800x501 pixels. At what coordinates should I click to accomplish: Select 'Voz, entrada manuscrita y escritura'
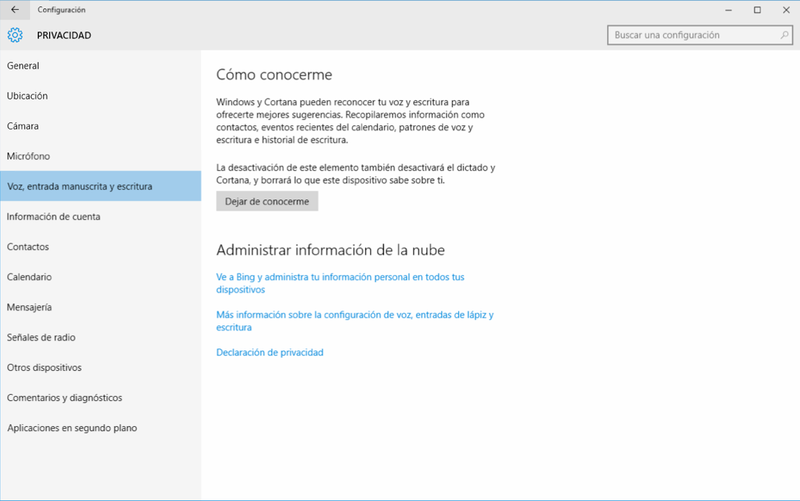point(101,186)
